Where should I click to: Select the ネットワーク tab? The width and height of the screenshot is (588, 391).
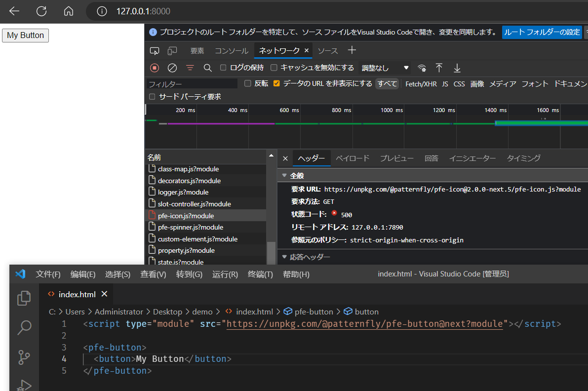[x=279, y=51]
